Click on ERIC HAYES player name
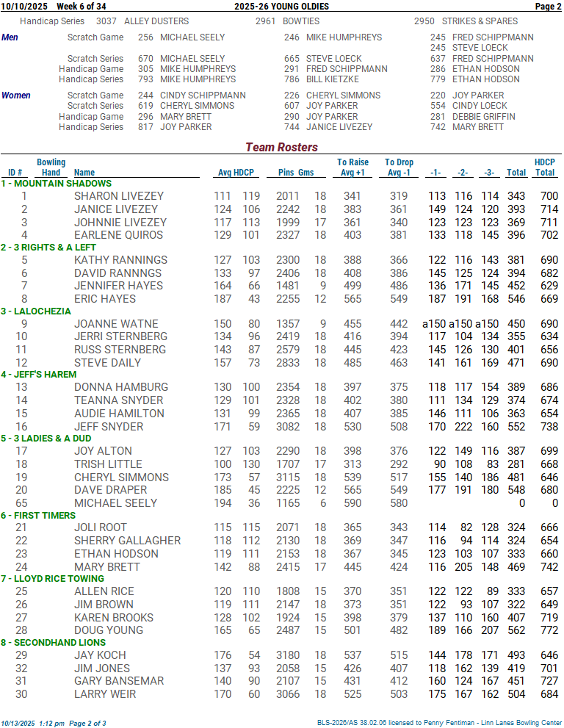The height and width of the screenshot is (728, 564). tap(105, 299)
